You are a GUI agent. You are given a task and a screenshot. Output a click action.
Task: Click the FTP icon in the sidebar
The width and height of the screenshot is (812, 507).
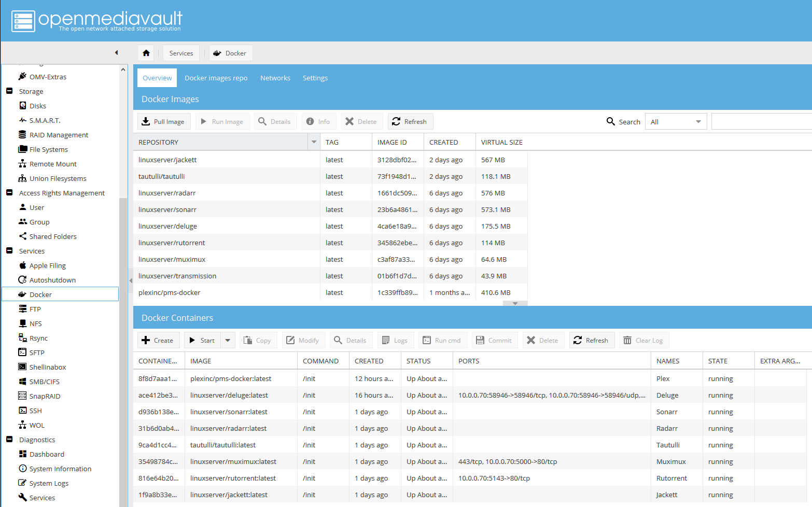coord(22,308)
